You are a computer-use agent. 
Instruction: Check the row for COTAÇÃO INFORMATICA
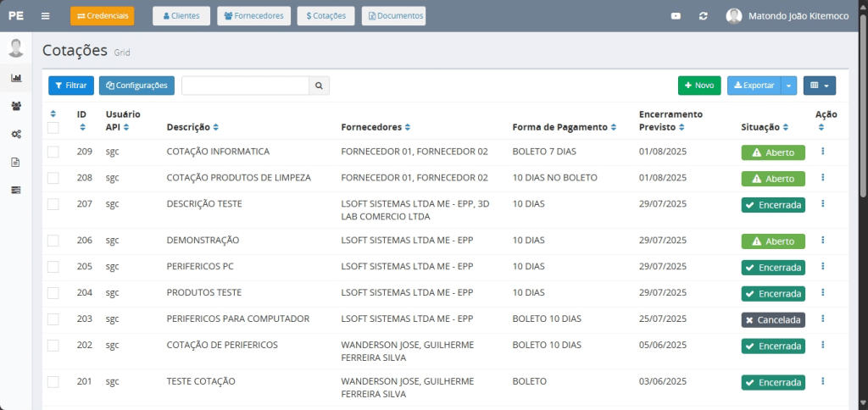53,152
